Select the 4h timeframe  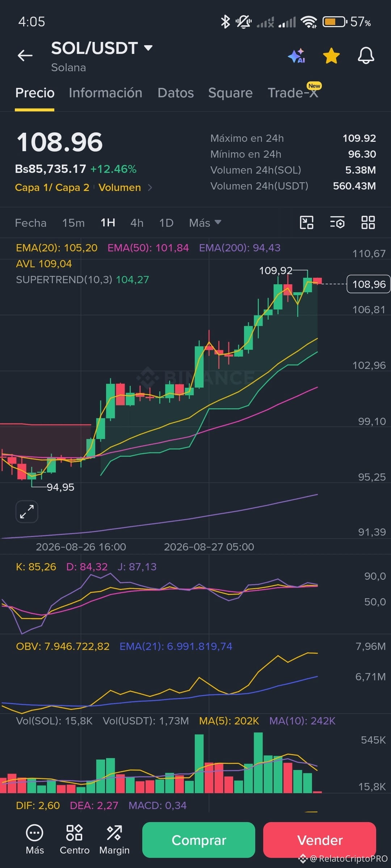pos(137,223)
